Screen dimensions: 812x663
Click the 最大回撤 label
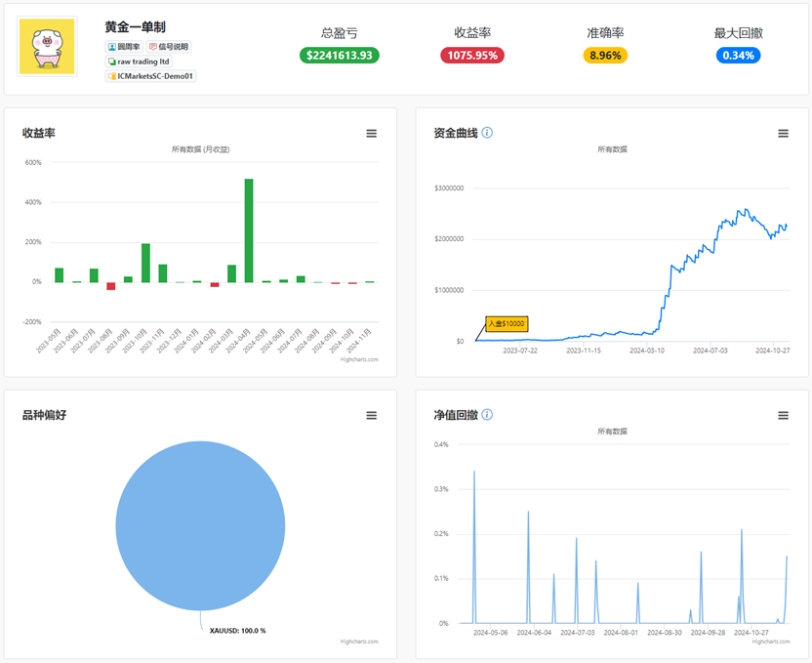[739, 32]
